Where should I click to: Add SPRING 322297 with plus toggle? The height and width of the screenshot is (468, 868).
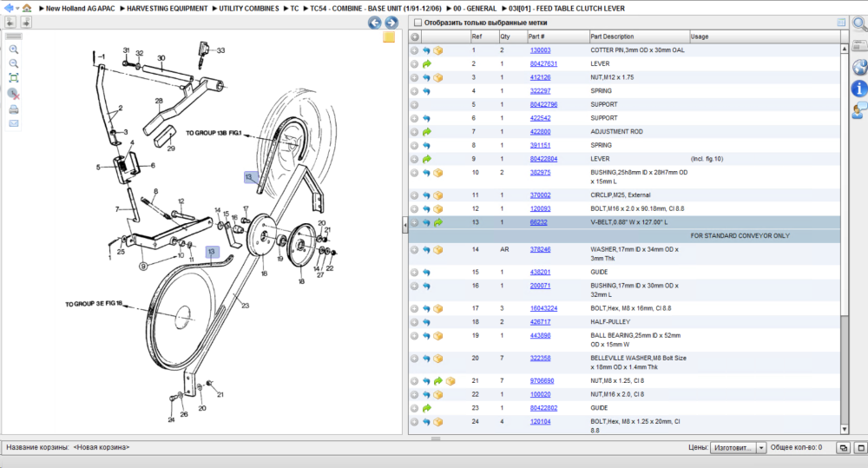[x=414, y=91]
